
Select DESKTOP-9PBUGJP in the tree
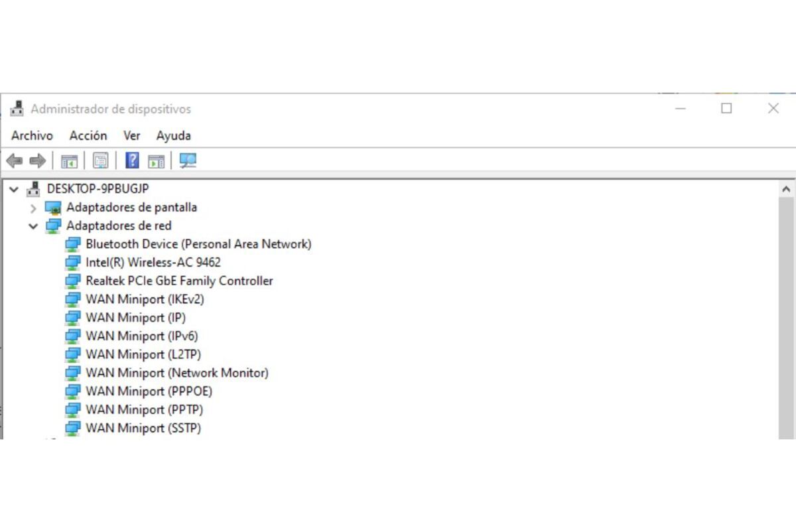pos(98,189)
